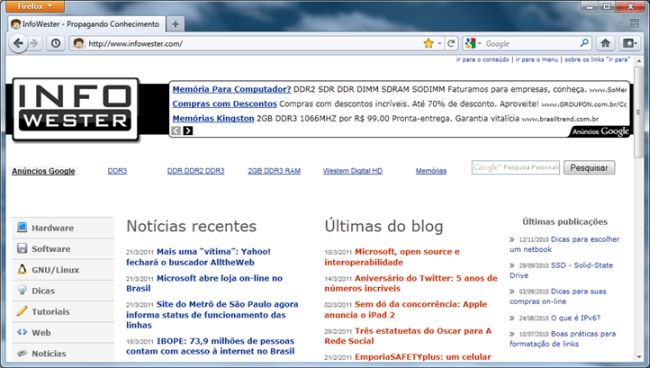Open 'Três estatuetas do Oscar' blog post
This screenshot has height=368, width=650.
408,336
